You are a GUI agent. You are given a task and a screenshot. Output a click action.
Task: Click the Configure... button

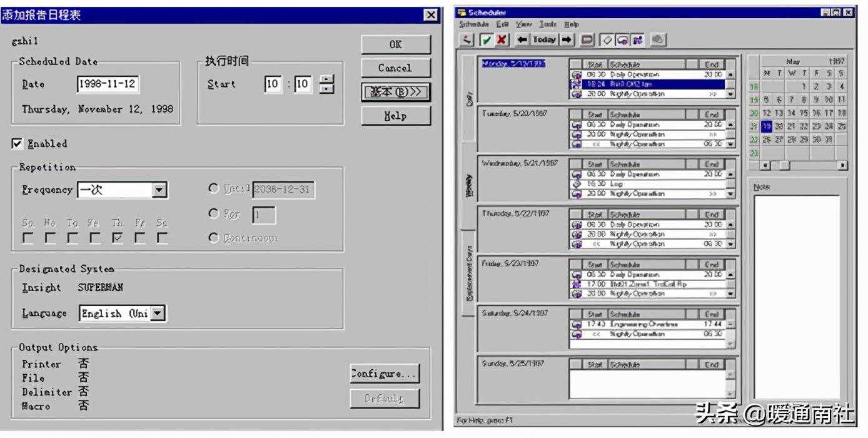385,374
